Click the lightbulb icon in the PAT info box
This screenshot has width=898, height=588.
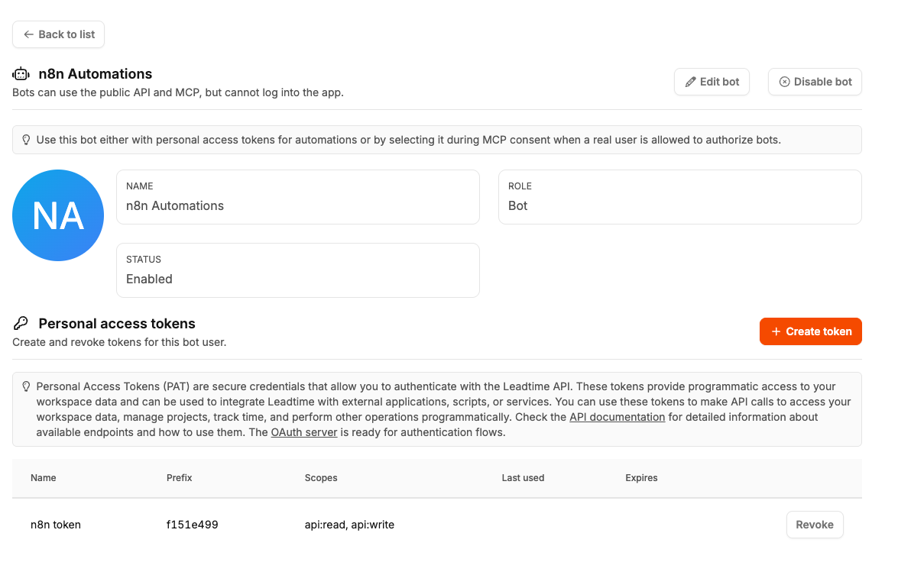click(x=26, y=386)
